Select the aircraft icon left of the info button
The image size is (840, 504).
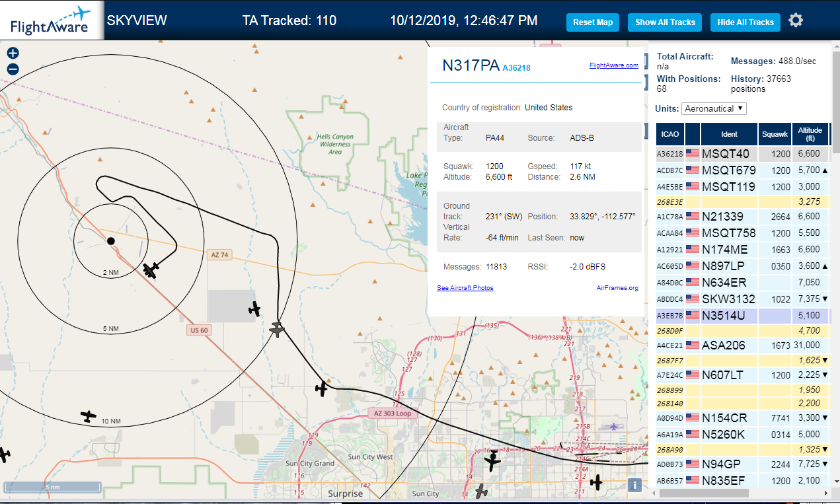pyautogui.click(x=597, y=482)
